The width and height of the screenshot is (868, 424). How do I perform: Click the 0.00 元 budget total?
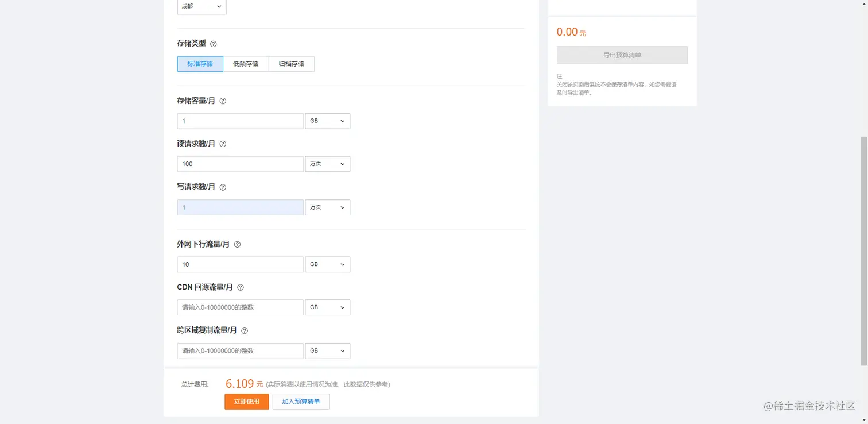point(571,32)
